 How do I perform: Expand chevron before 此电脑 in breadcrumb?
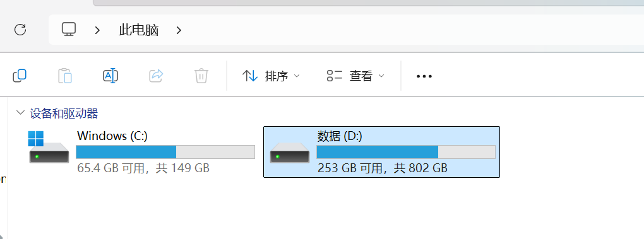[x=97, y=30]
